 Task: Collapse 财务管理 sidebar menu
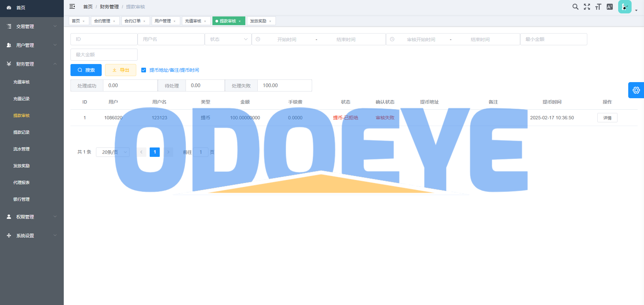32,64
